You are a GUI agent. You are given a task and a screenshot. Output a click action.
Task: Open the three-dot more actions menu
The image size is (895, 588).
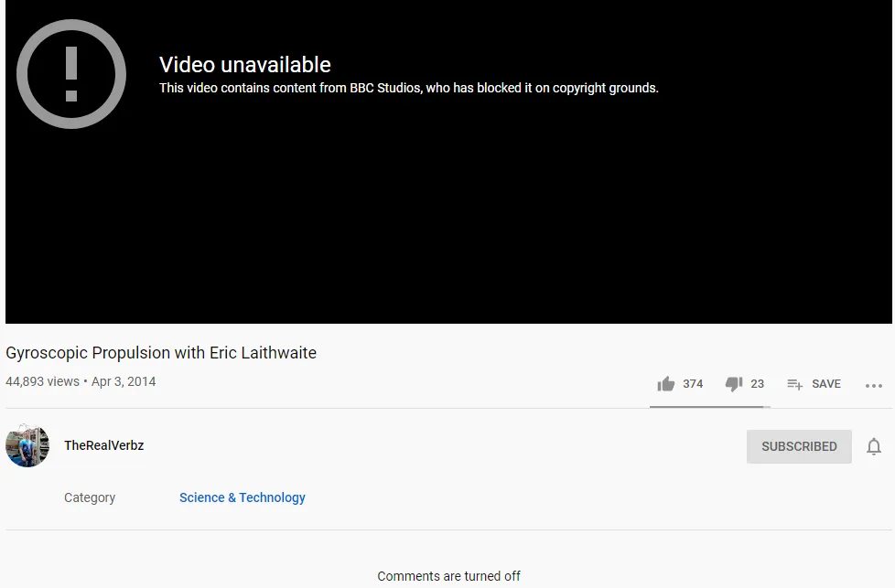click(x=873, y=386)
